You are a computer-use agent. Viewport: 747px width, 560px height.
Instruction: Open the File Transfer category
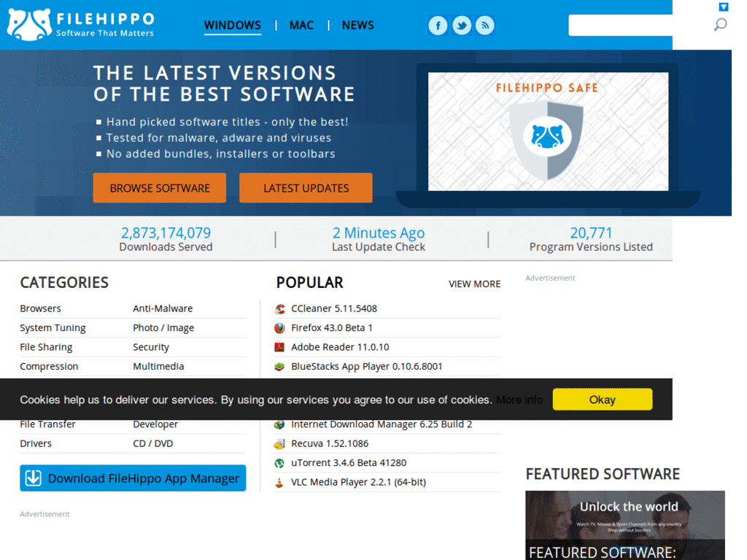pyautogui.click(x=47, y=424)
